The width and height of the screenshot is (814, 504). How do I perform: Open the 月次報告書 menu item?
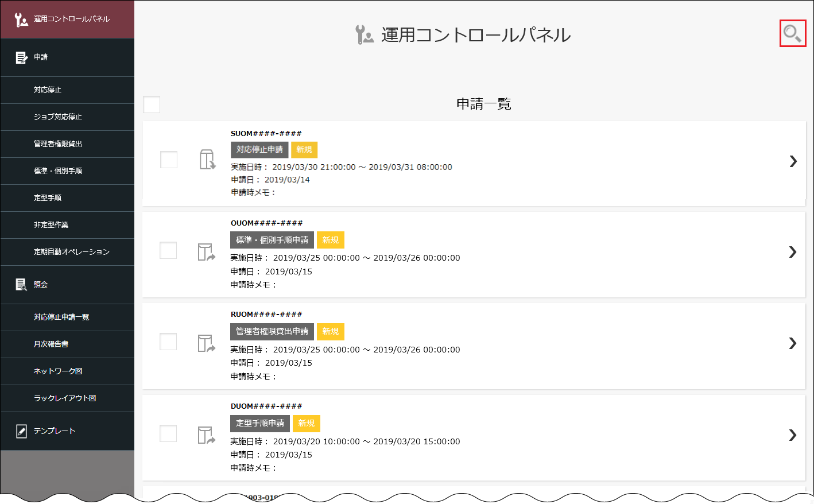pyautogui.click(x=67, y=344)
